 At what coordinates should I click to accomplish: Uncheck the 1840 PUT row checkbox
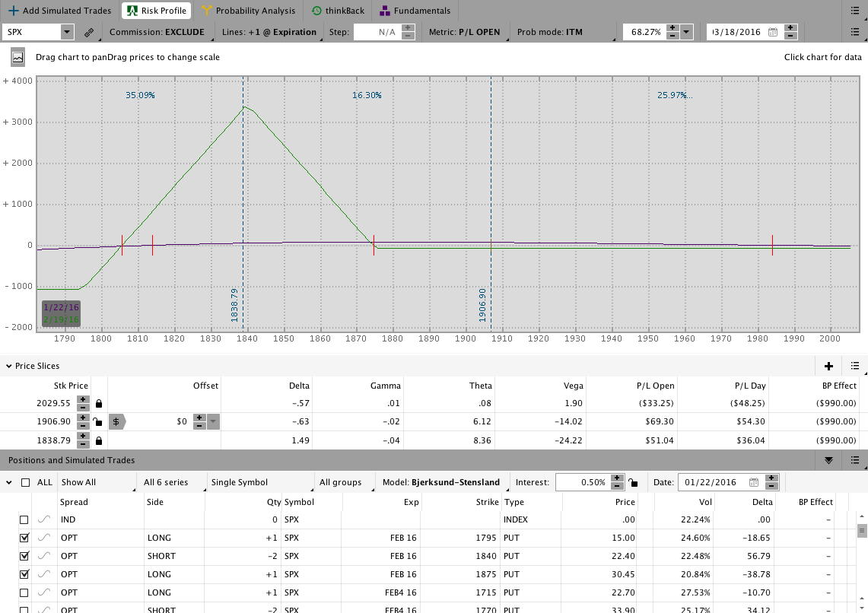pyautogui.click(x=24, y=556)
